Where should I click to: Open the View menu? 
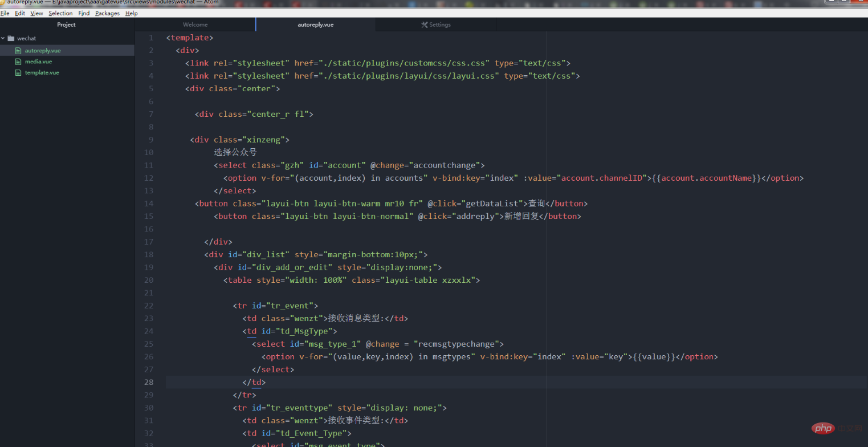pyautogui.click(x=36, y=13)
